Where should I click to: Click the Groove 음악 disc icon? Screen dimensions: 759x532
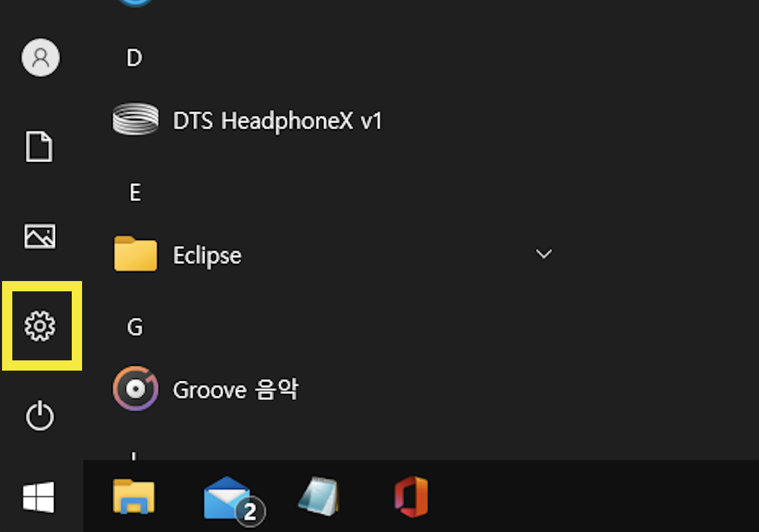[135, 388]
